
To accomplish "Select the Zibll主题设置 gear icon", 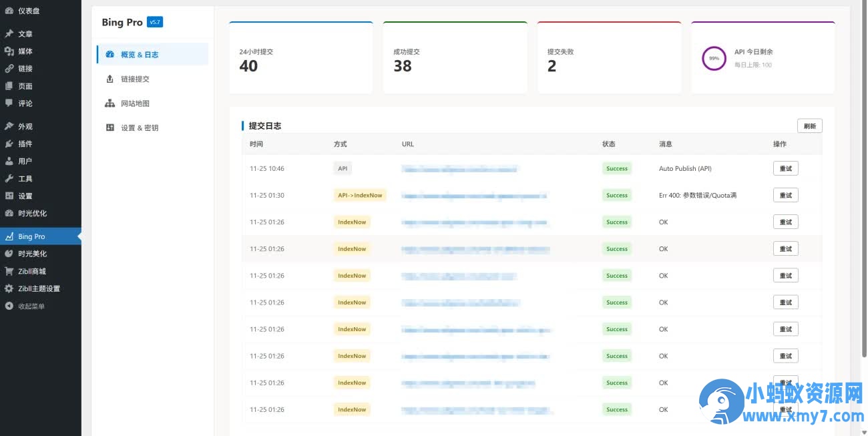I will coord(9,288).
